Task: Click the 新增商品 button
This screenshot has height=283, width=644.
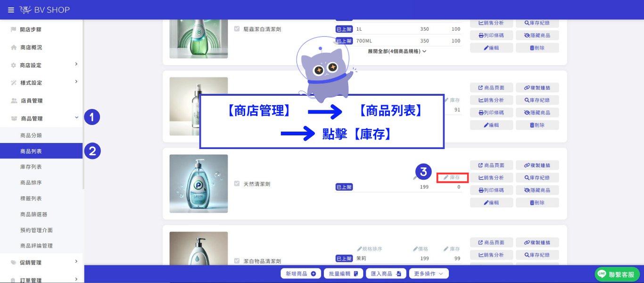Action: (301, 273)
